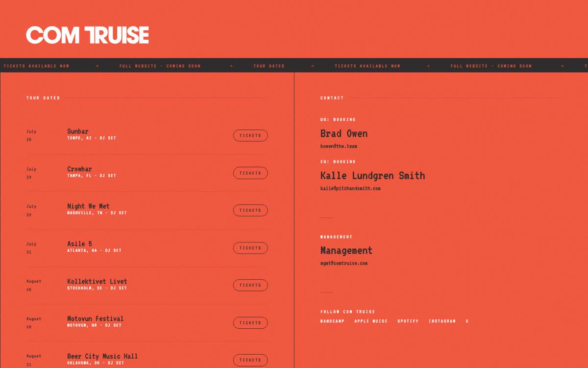The height and width of the screenshot is (368, 588).
Task: Email mgmt@comtruise.com management address
Action: point(344,263)
